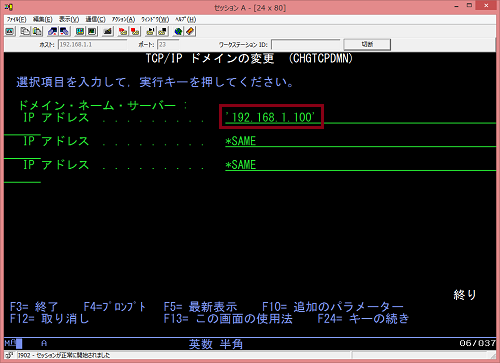Click the receive file transfer icon
Image resolution: width=500 pixels, height=363 pixels.
(64, 32)
